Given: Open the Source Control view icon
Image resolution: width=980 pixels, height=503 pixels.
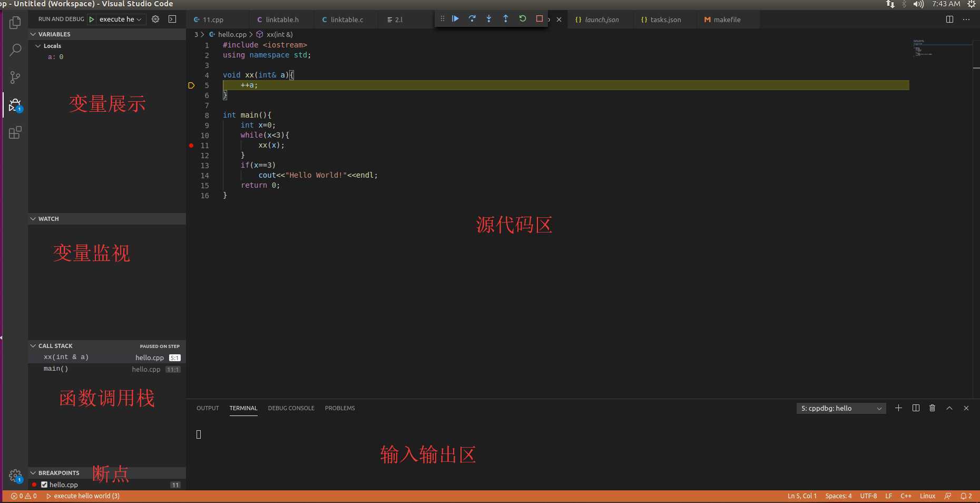Looking at the screenshot, I should click(15, 78).
